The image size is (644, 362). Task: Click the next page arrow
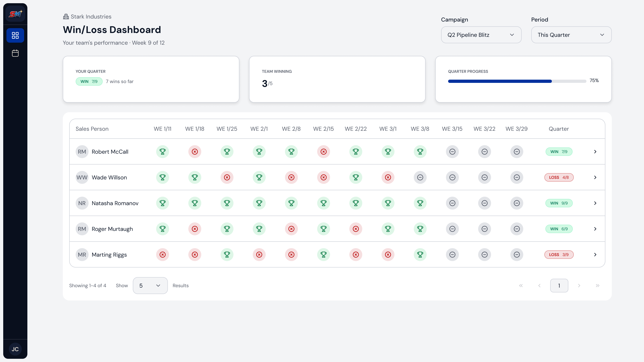tap(579, 286)
